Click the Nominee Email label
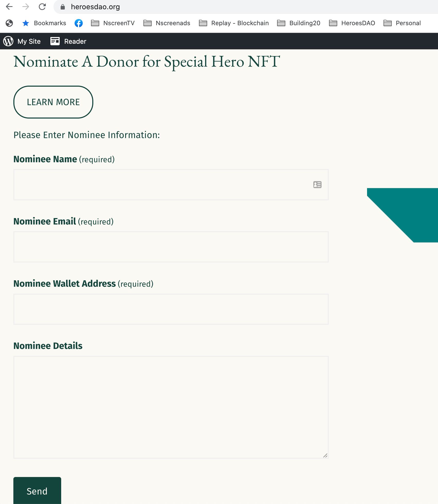Viewport: 438px width, 504px height. (x=45, y=221)
